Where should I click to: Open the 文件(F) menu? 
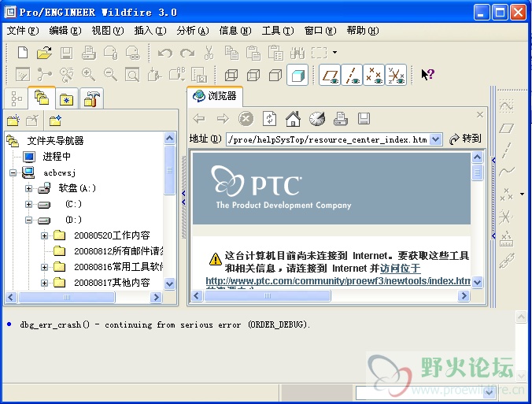(x=23, y=31)
